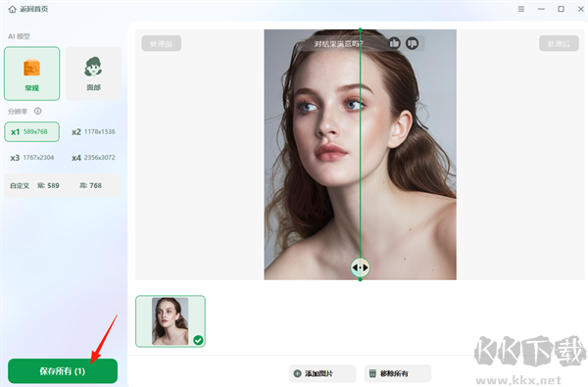The width and height of the screenshot is (588, 387).
Task: Click the plus icon of 添加图片
Action: 297,373
